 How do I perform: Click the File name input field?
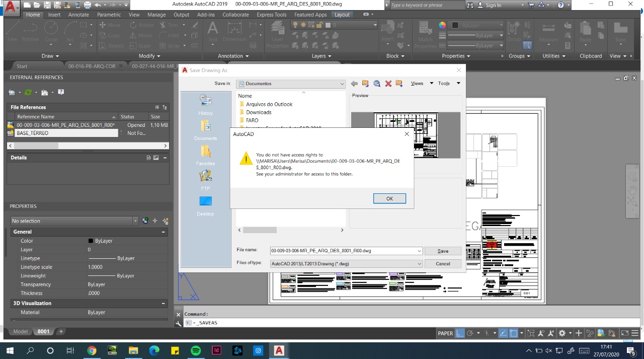343,251
